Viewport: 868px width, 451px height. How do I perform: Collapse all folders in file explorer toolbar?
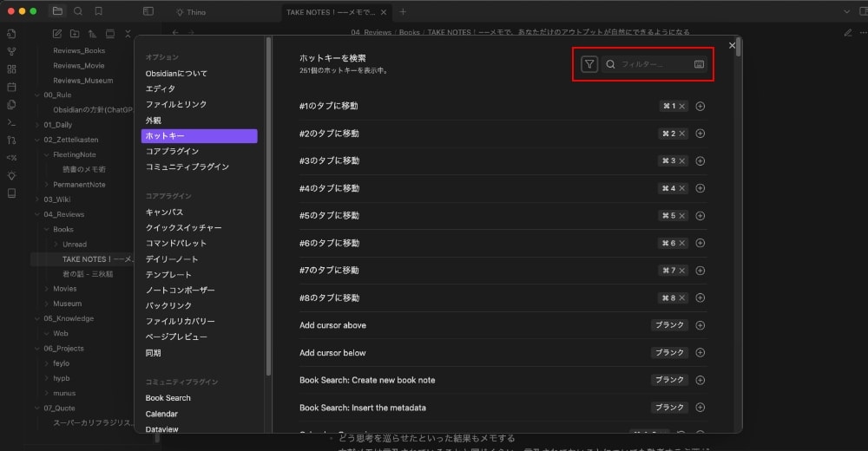(128, 34)
